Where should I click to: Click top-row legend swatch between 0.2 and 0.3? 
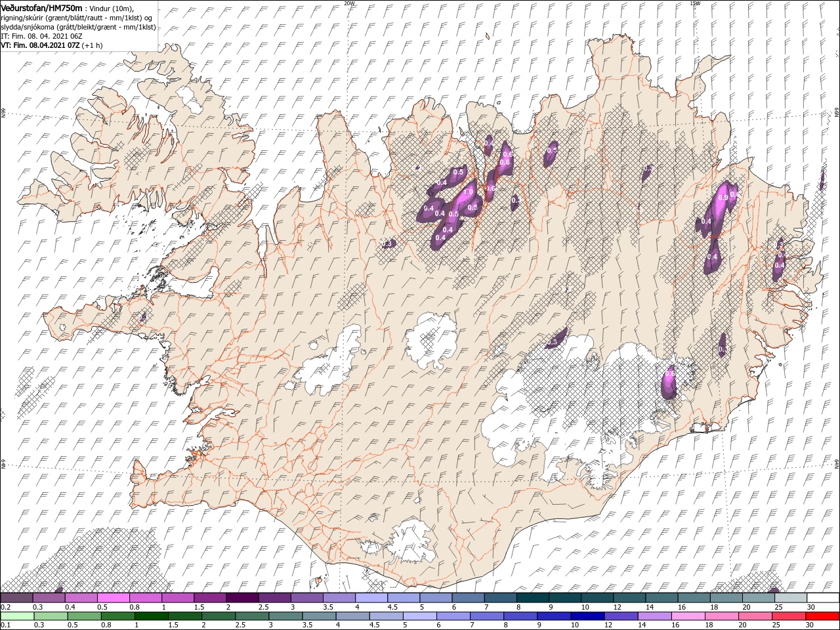pyautogui.click(x=16, y=598)
